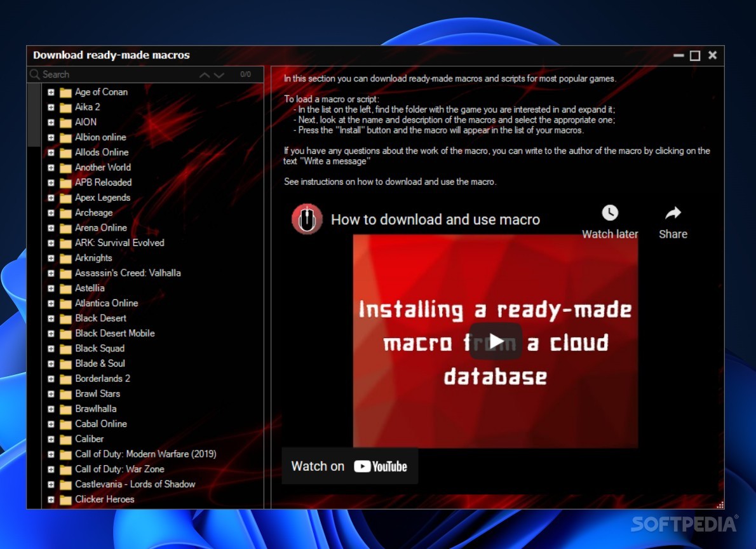
Task: Click the Caliber folder icon
Action: tap(65, 440)
